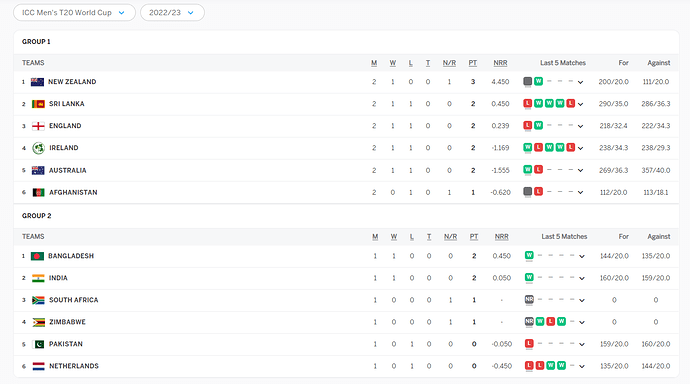The image size is (690, 384).
Task: Click the N/R column header in Group 2
Action: (450, 237)
